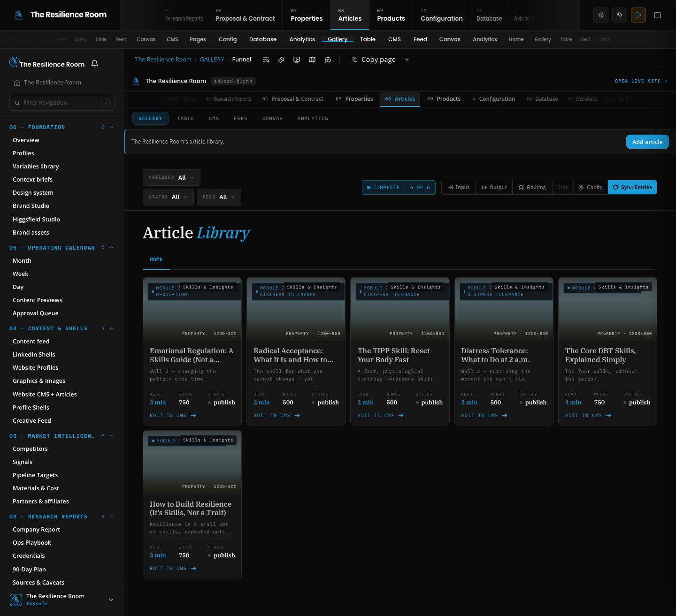
Task: Click the presentation play icon in the breadcrumb toolbar
Action: point(297,60)
